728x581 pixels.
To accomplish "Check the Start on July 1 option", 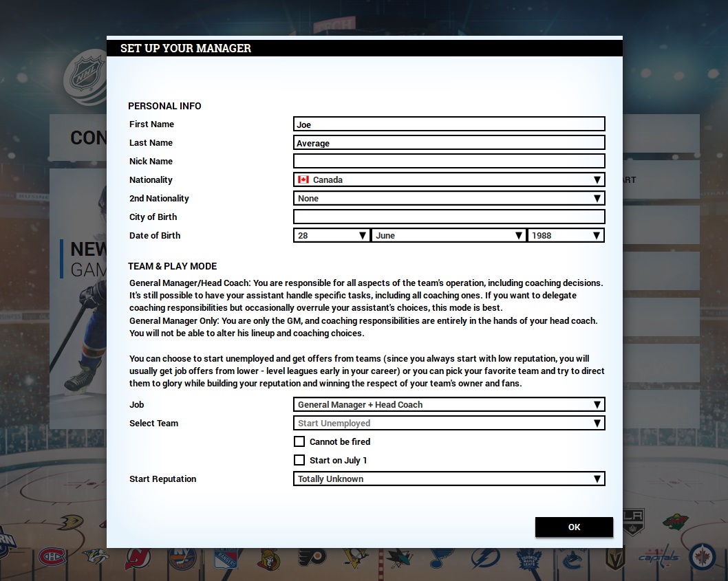I will click(x=299, y=461).
